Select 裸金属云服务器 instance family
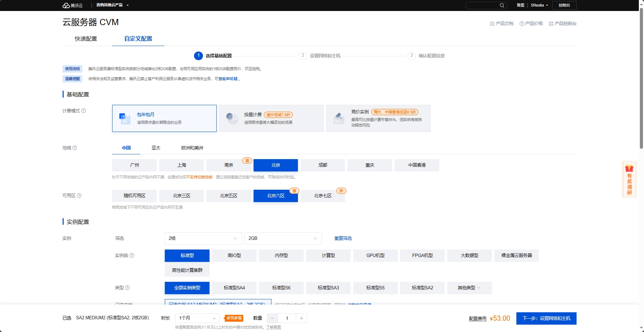This screenshot has height=332, width=644. 516,256
